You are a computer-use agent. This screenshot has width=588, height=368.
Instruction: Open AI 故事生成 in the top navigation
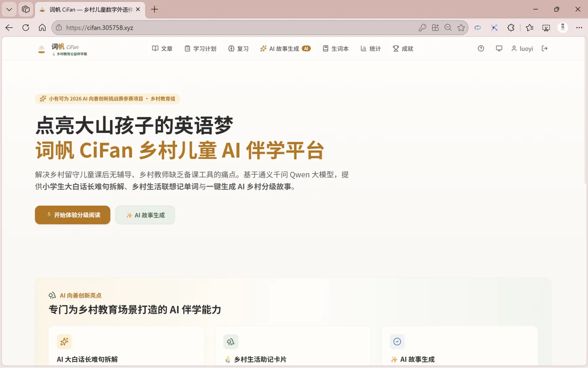click(285, 49)
